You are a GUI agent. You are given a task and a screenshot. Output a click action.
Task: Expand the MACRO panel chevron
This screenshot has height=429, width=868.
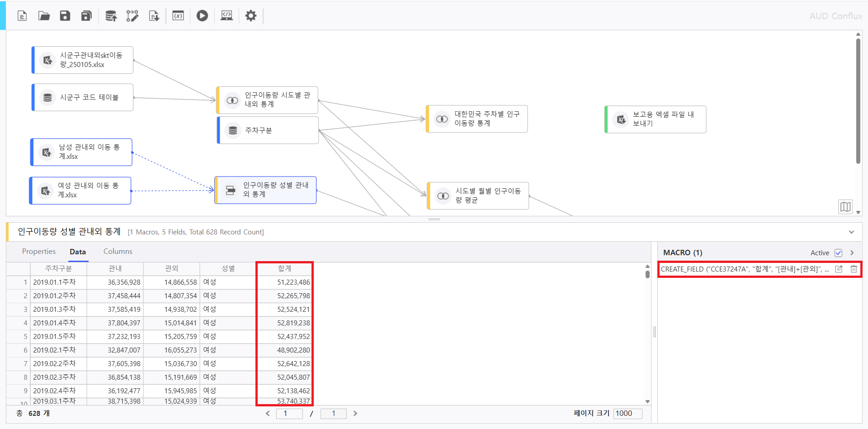[x=852, y=253]
